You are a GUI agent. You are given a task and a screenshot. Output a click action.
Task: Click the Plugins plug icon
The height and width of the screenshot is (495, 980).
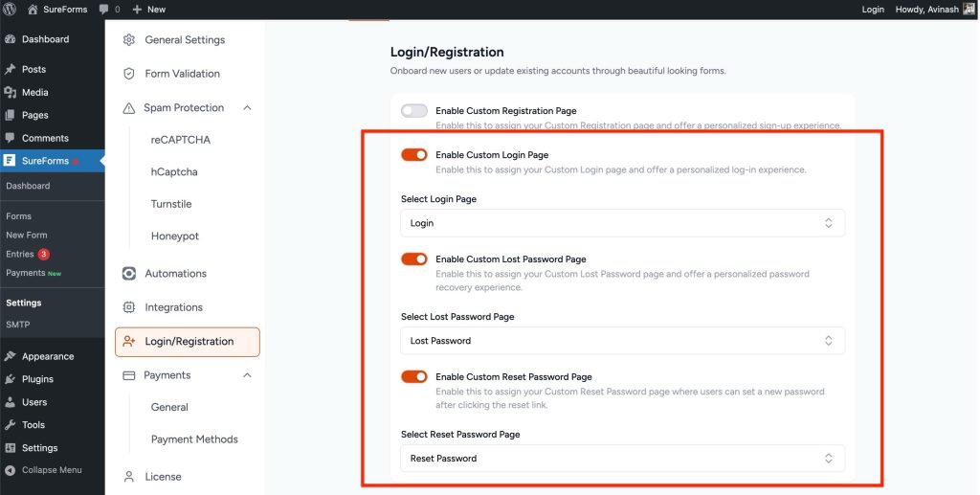[10, 379]
